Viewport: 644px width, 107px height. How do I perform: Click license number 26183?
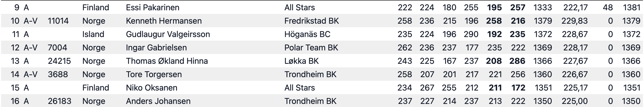[x=59, y=101]
